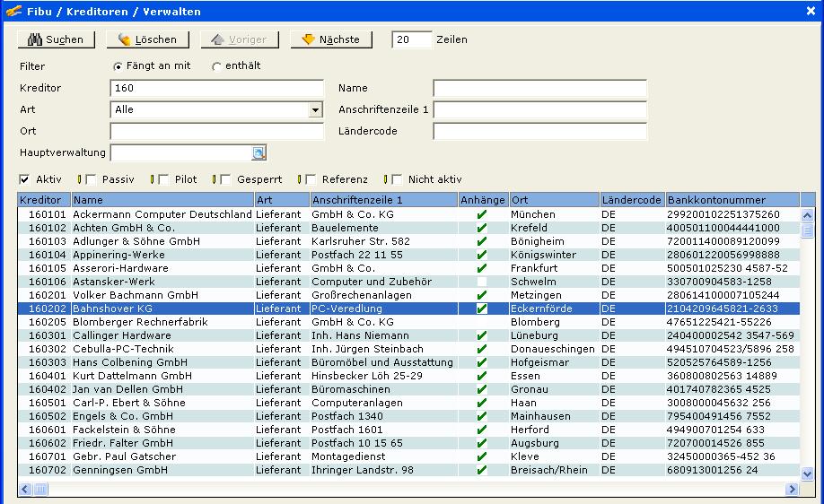
Task: Click attachment checkmark for Gebr. Paul Gatscher
Action: coord(482,456)
